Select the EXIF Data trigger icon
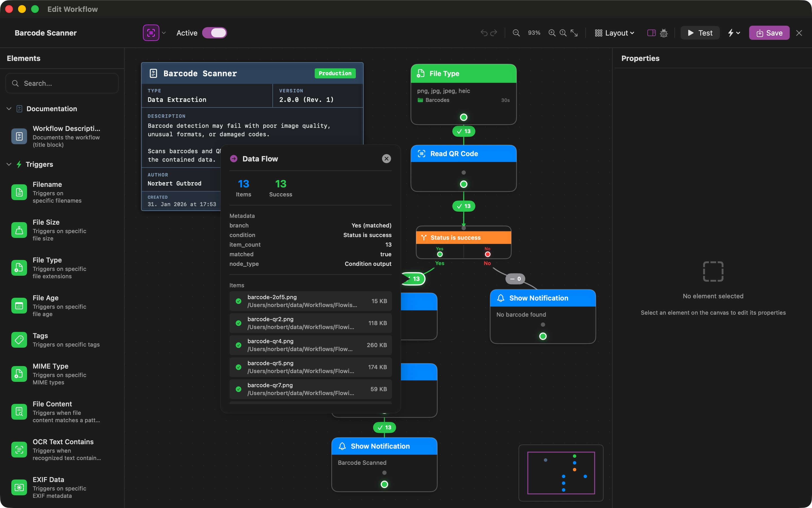 point(19,487)
